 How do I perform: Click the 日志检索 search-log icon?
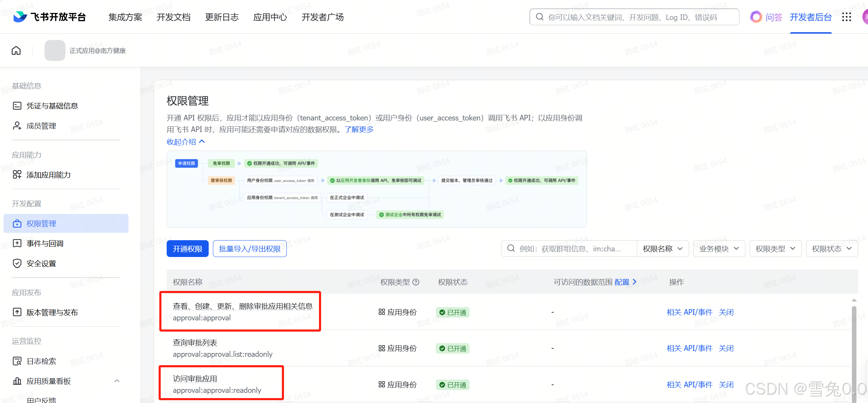[17, 361]
